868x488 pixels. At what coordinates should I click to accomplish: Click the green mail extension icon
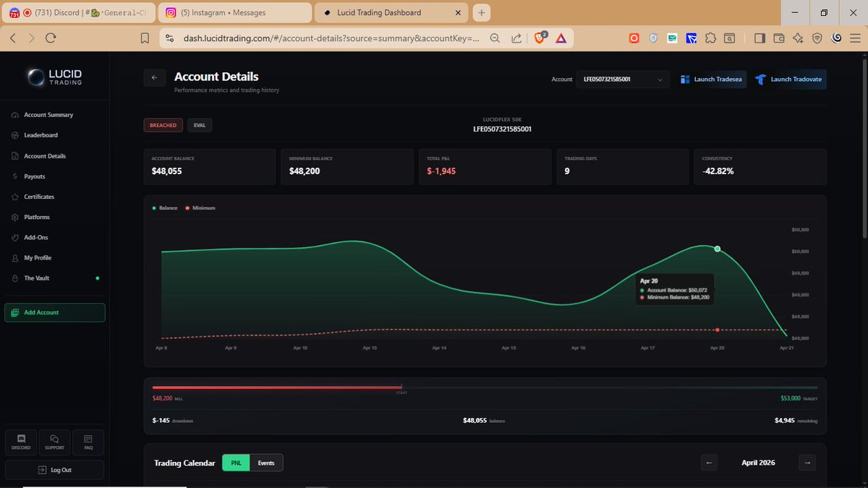tap(672, 38)
